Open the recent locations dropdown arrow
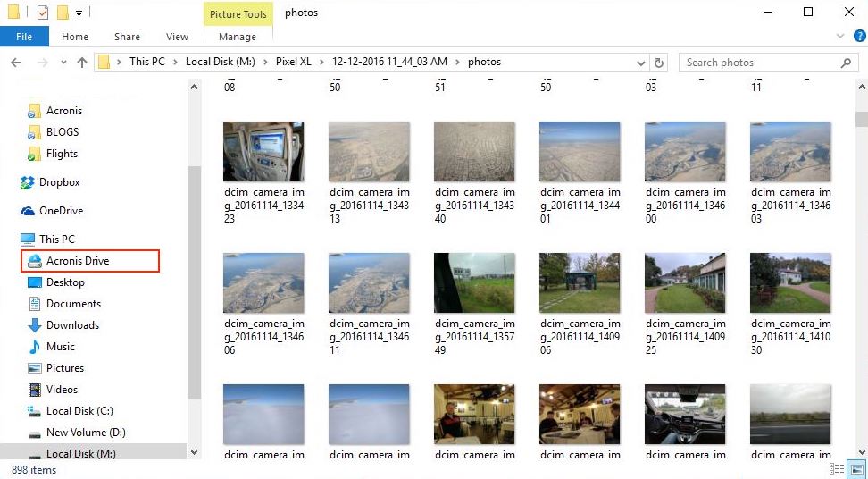The width and height of the screenshot is (868, 479). [63, 63]
